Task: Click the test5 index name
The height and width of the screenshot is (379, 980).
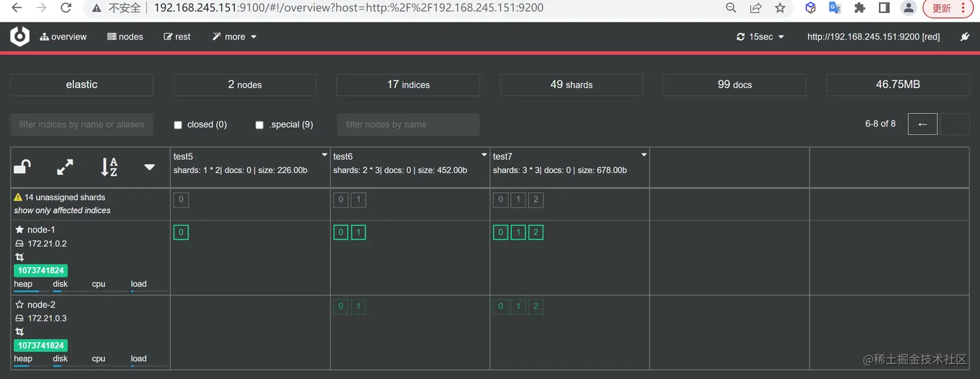Action: click(x=183, y=156)
